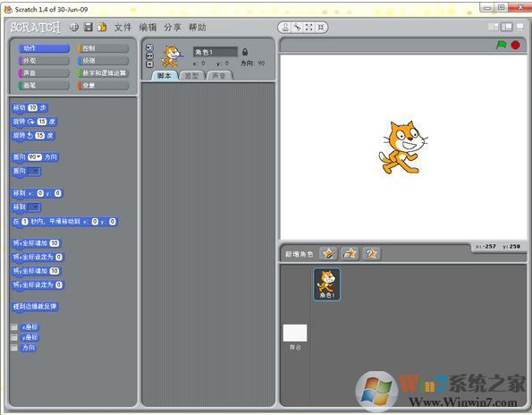532x415 pixels.
Task: Enter presentation mode
Action: (519, 27)
